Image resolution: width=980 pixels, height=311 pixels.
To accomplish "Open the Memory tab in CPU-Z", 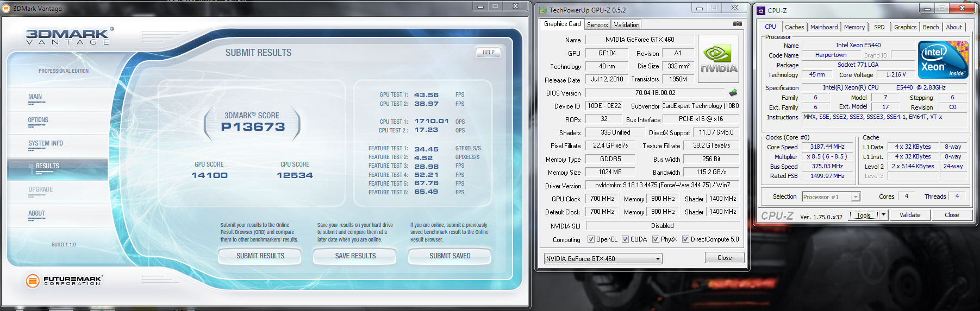I will click(x=854, y=27).
